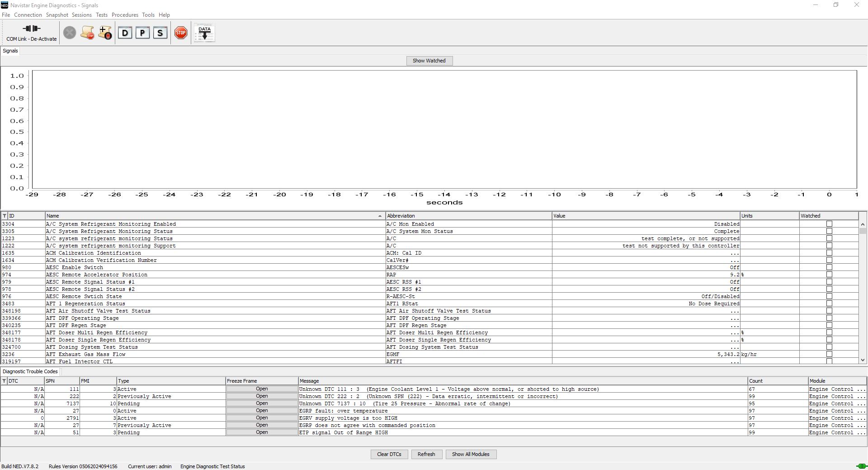Open the Tools menu
Image resolution: width=868 pixels, height=470 pixels.
pos(148,14)
